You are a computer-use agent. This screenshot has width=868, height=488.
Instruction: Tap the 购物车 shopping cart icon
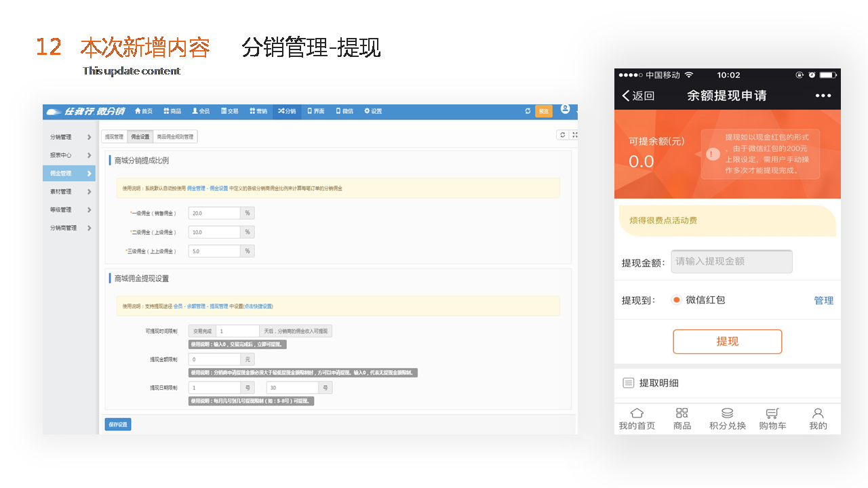tap(772, 413)
